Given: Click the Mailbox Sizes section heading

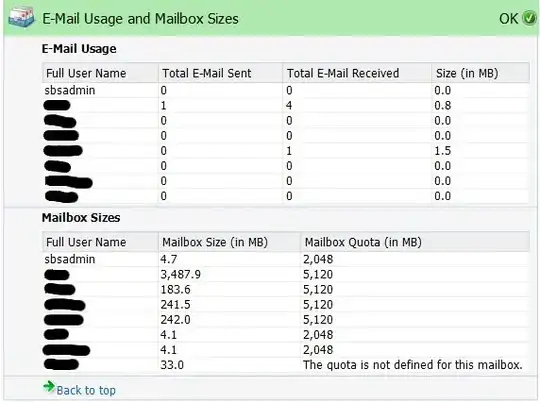Looking at the screenshot, I should 81,218.
